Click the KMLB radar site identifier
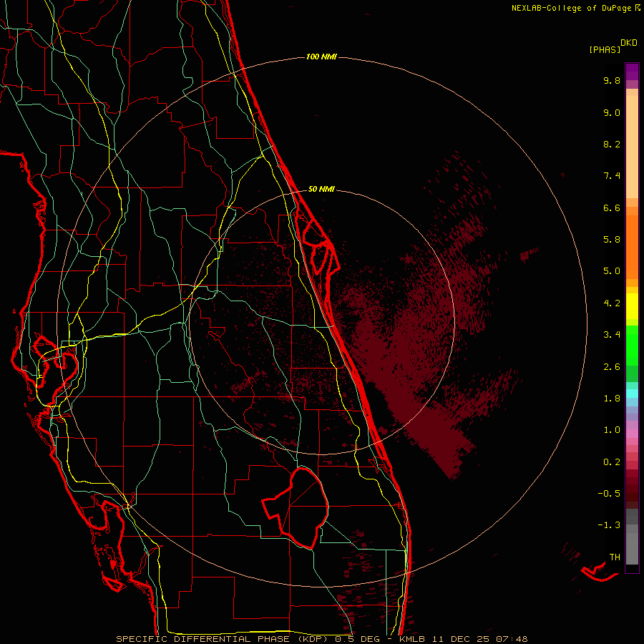The image size is (644, 644). 412,639
